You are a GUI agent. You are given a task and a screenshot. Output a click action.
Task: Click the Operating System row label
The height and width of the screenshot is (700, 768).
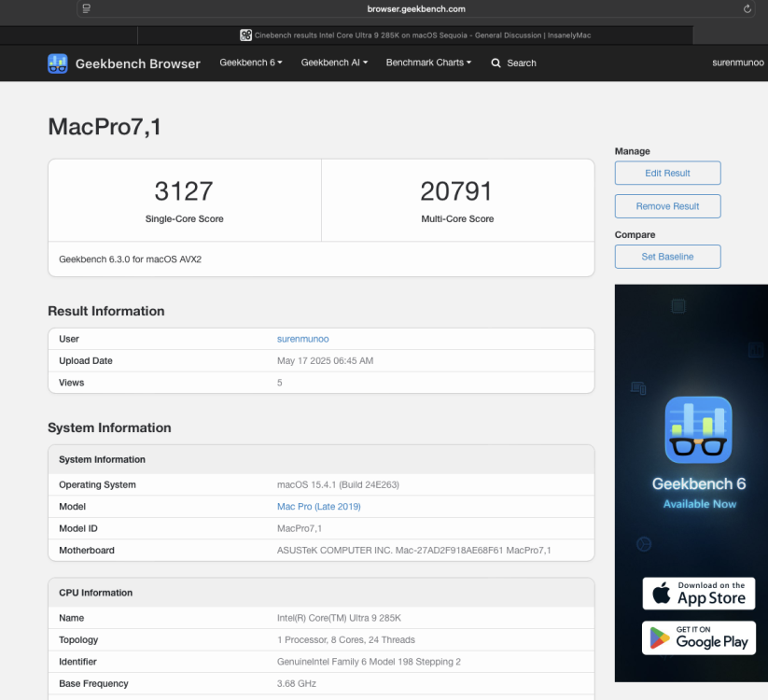click(x=97, y=485)
